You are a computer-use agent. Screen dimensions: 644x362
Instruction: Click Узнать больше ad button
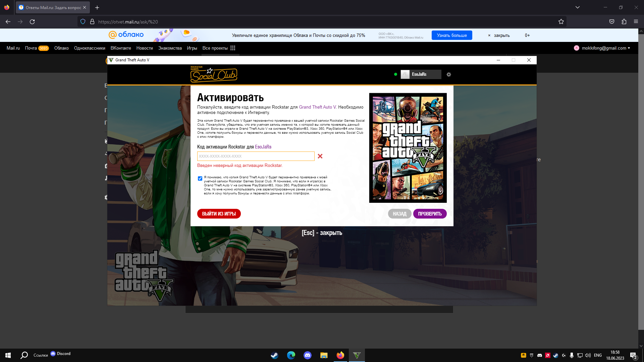click(x=452, y=35)
